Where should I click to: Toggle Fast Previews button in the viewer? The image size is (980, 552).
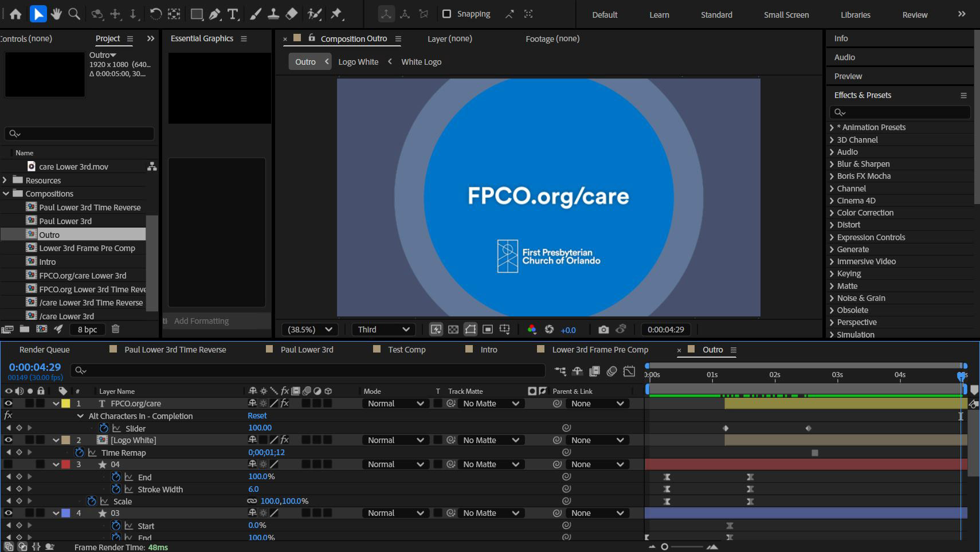pyautogui.click(x=436, y=330)
